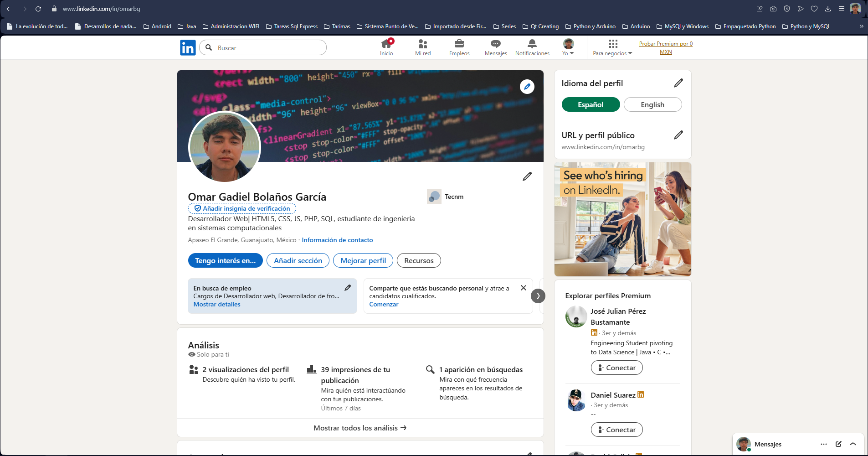Open Información de contacto link
Image resolution: width=868 pixels, height=456 pixels.
pyautogui.click(x=337, y=240)
